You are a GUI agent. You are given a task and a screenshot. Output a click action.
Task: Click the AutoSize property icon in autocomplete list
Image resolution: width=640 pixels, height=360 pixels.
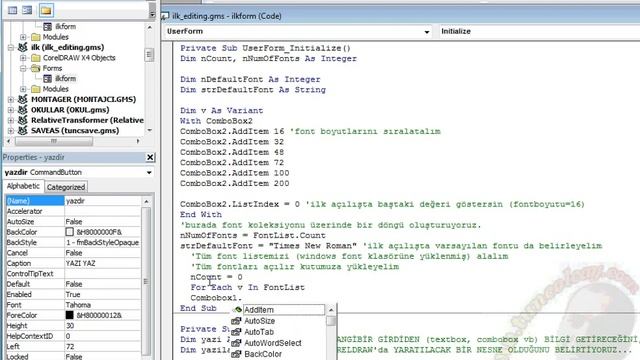tap(236, 321)
